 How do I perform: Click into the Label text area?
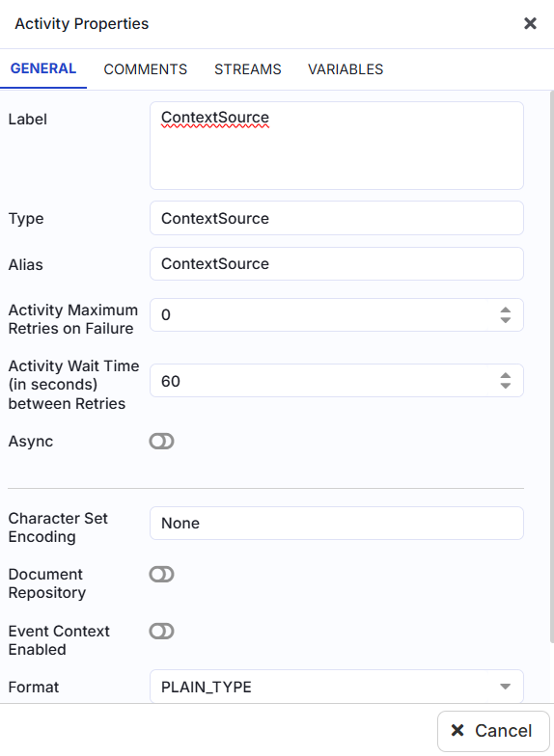(x=336, y=146)
